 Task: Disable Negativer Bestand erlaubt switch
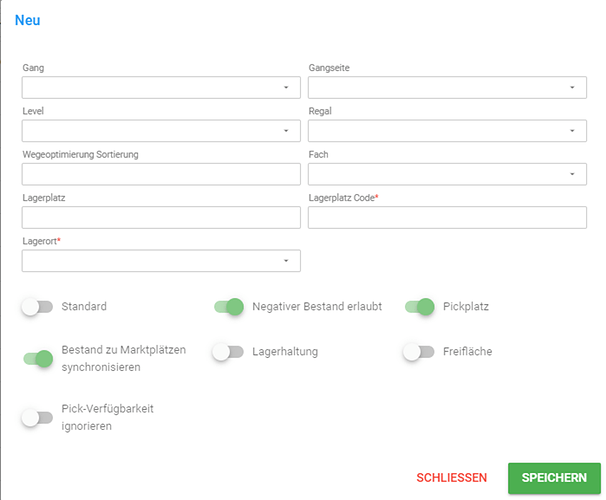click(x=229, y=307)
